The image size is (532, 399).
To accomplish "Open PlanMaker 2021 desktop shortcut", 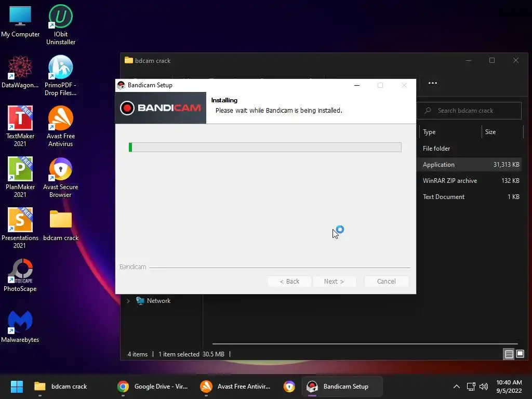I will [x=20, y=177].
